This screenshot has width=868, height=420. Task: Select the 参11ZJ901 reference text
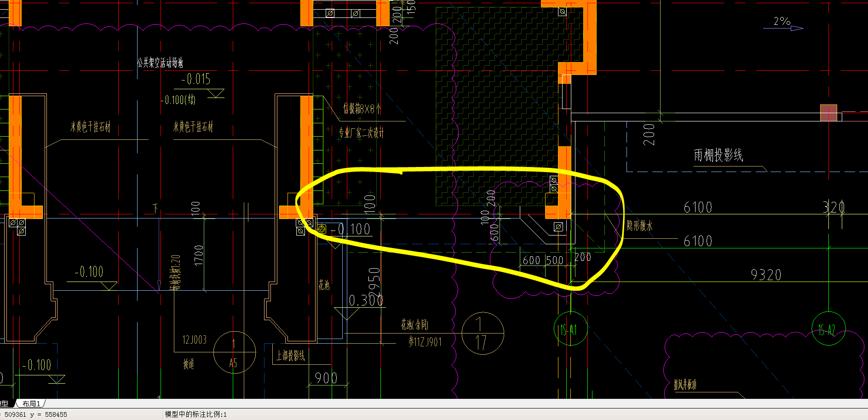[x=425, y=342]
